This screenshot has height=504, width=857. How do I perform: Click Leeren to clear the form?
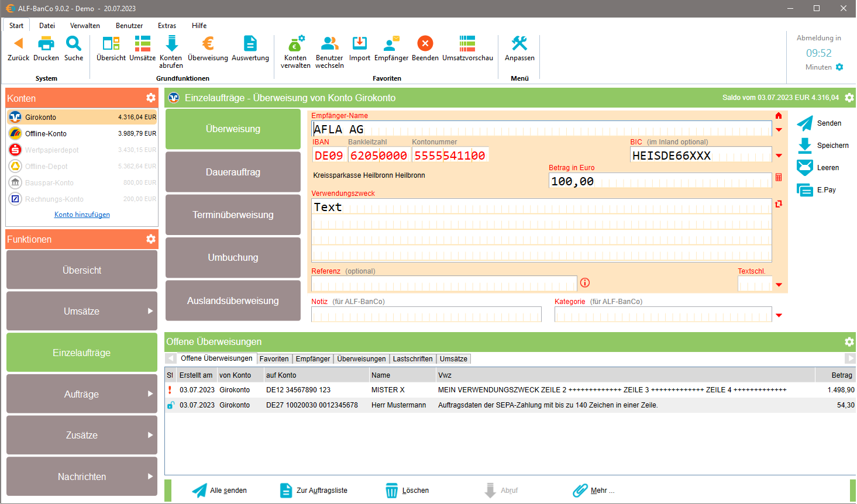coord(818,168)
